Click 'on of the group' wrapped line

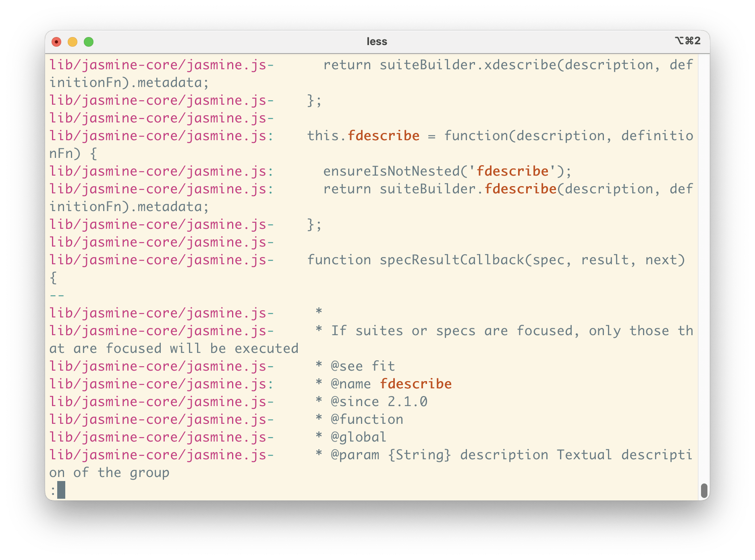click(109, 472)
